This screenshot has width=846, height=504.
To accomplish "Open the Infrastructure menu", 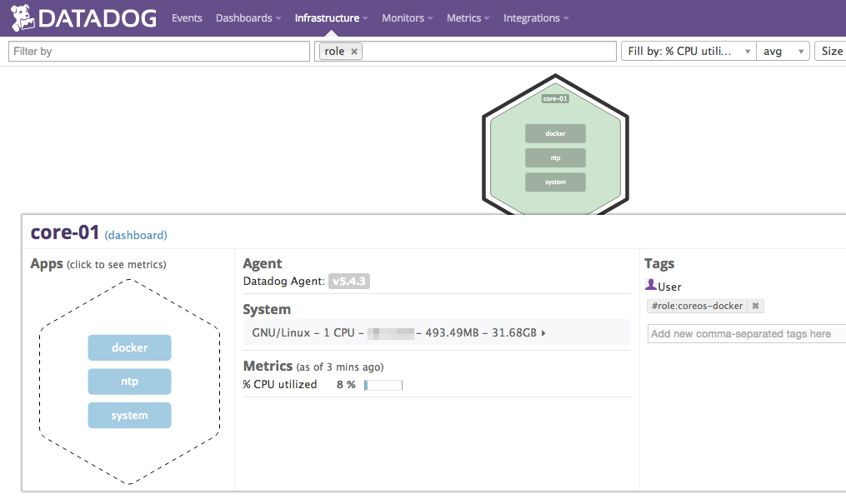I will [x=331, y=17].
